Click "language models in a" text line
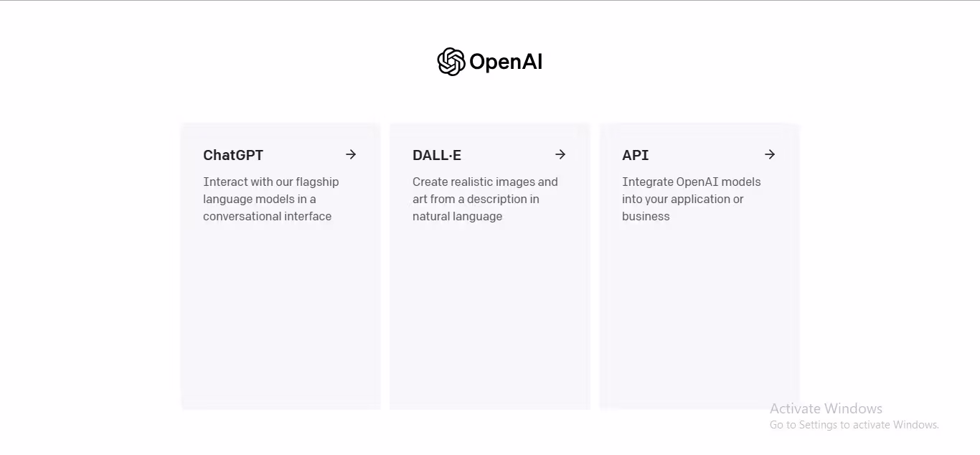This screenshot has width=980, height=455. tap(260, 199)
